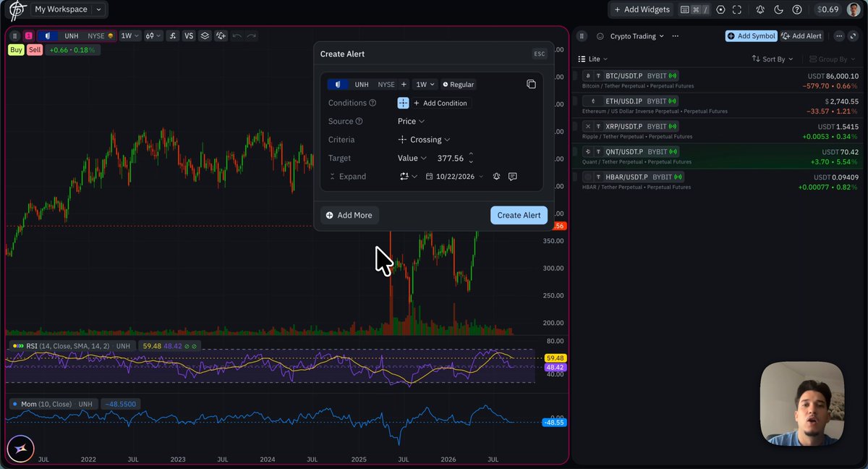Open the indicators (fx) tool in chart toolbar
The height and width of the screenshot is (469, 868).
(x=172, y=35)
